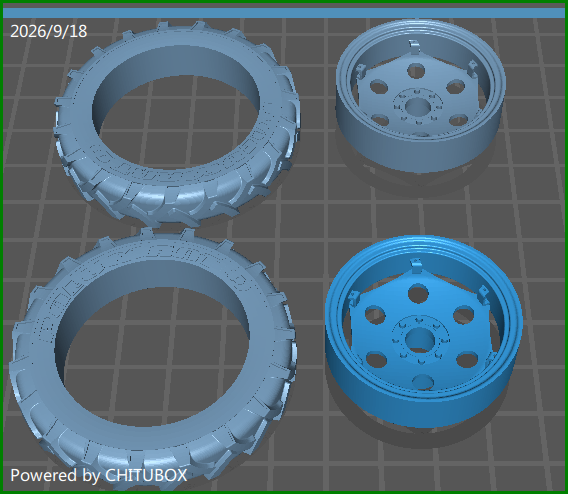
Task: Select the larger tractor tire by the CHITUBOX text
Action: (153, 359)
